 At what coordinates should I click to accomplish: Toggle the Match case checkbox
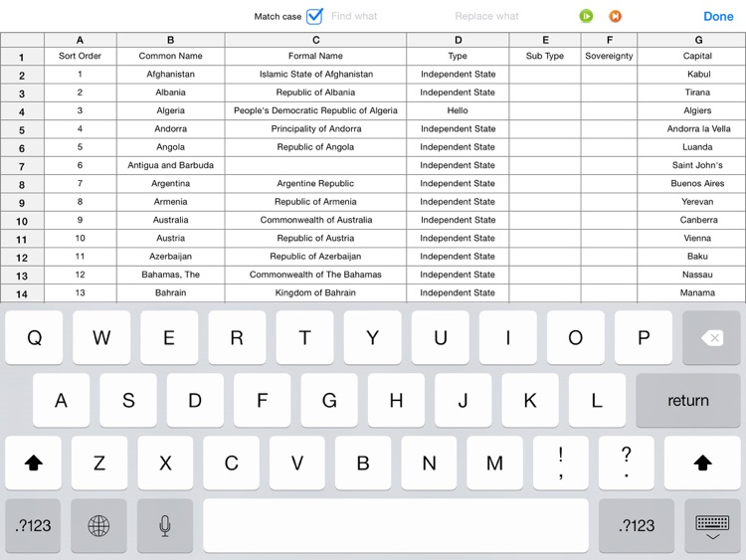[314, 16]
